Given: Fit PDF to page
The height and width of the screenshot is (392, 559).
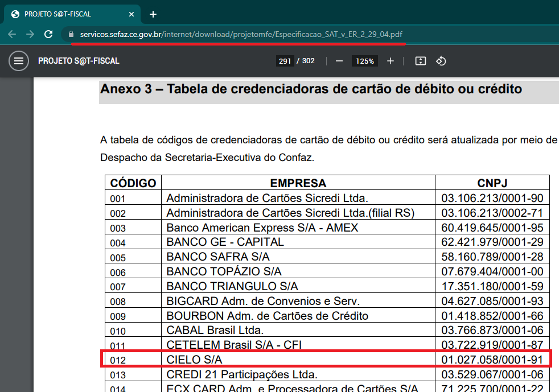Looking at the screenshot, I should tap(421, 61).
